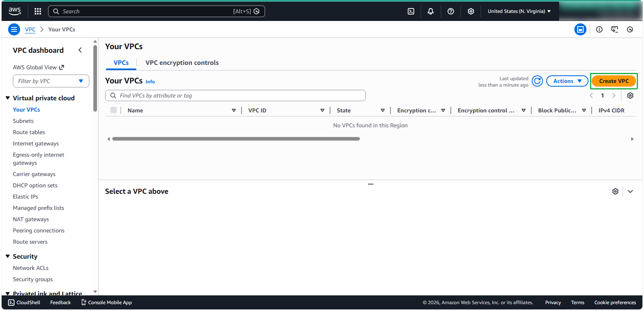Open split panel preferences gear
Image resolution: width=644 pixels, height=311 pixels.
[615, 191]
